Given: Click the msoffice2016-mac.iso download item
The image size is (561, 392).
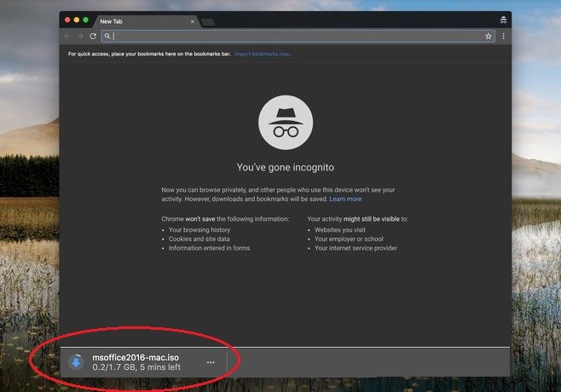Looking at the screenshot, I should [143, 362].
